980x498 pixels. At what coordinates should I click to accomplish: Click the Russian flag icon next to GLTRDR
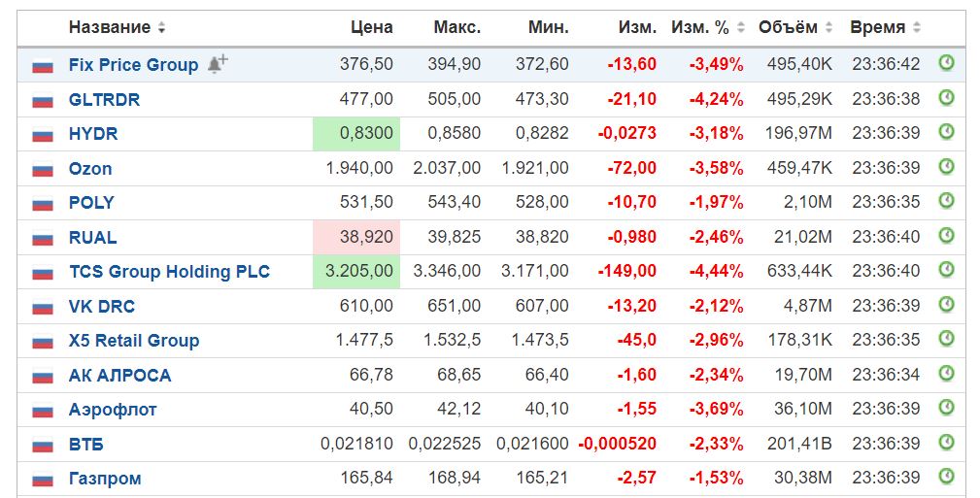point(43,100)
